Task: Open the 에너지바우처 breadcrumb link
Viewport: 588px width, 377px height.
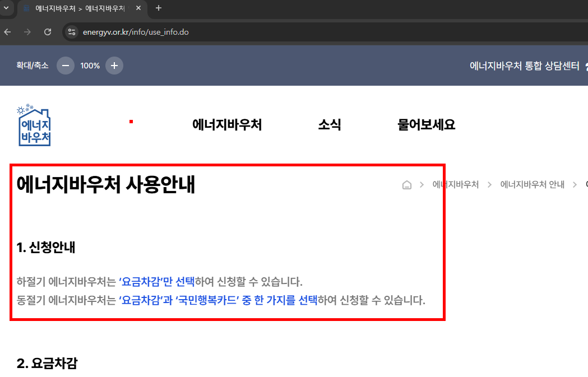Action: pyautogui.click(x=456, y=184)
